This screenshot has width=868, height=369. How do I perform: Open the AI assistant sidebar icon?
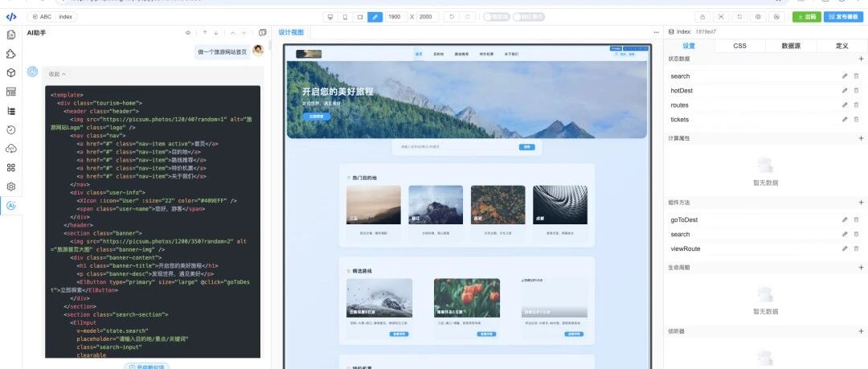tap(10, 206)
